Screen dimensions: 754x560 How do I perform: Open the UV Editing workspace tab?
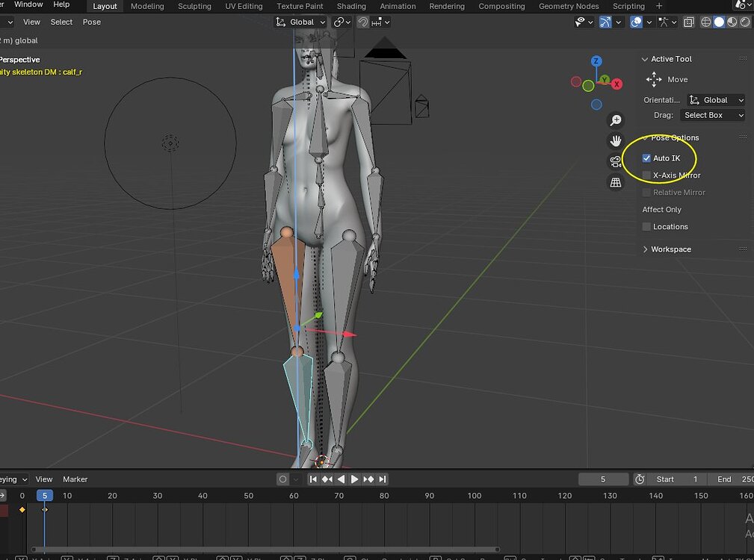(x=244, y=6)
